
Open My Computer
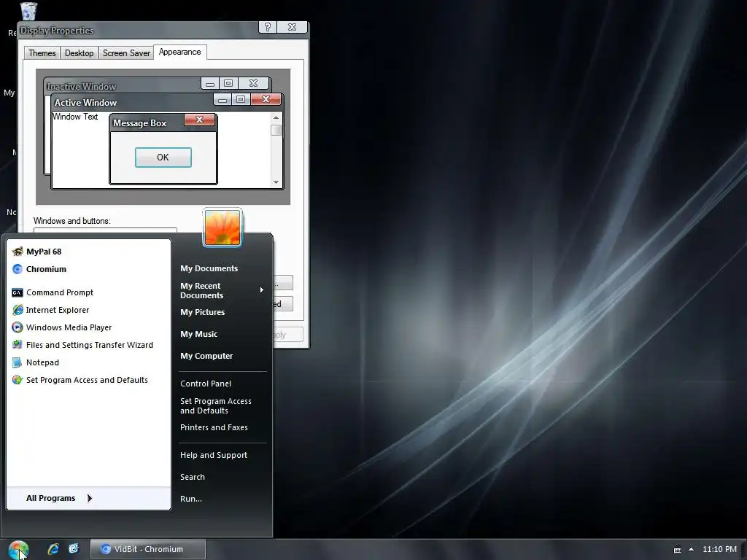click(x=206, y=356)
